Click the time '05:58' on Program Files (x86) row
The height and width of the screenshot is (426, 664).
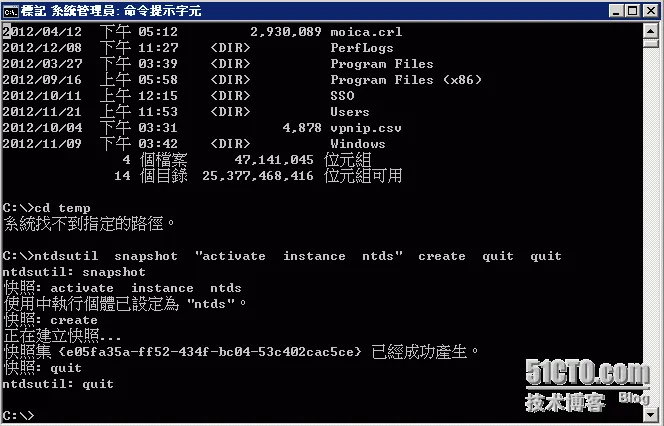[x=158, y=80]
